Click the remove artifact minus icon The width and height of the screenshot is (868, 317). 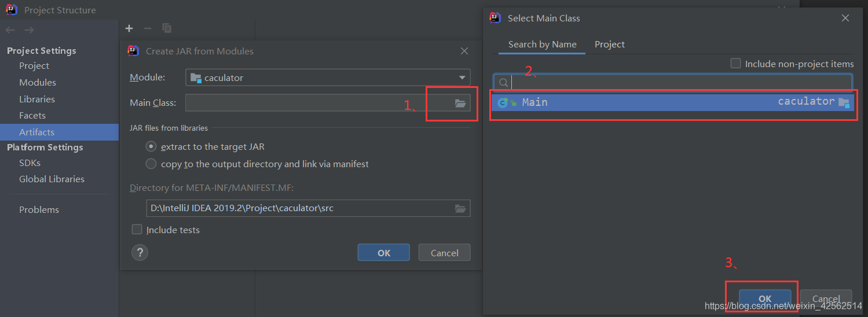(148, 28)
